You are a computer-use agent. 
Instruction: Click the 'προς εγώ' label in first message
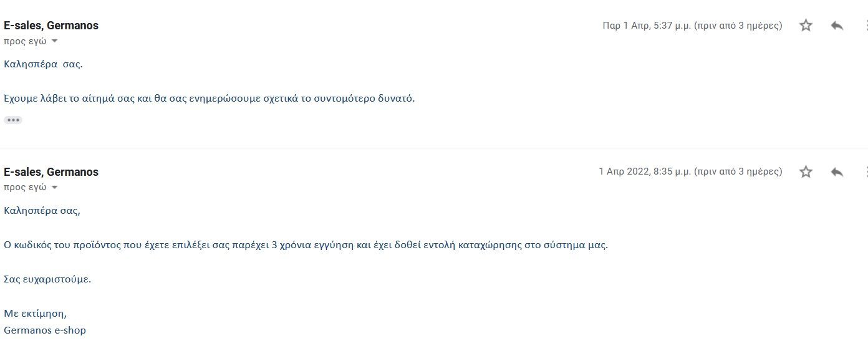(x=25, y=41)
